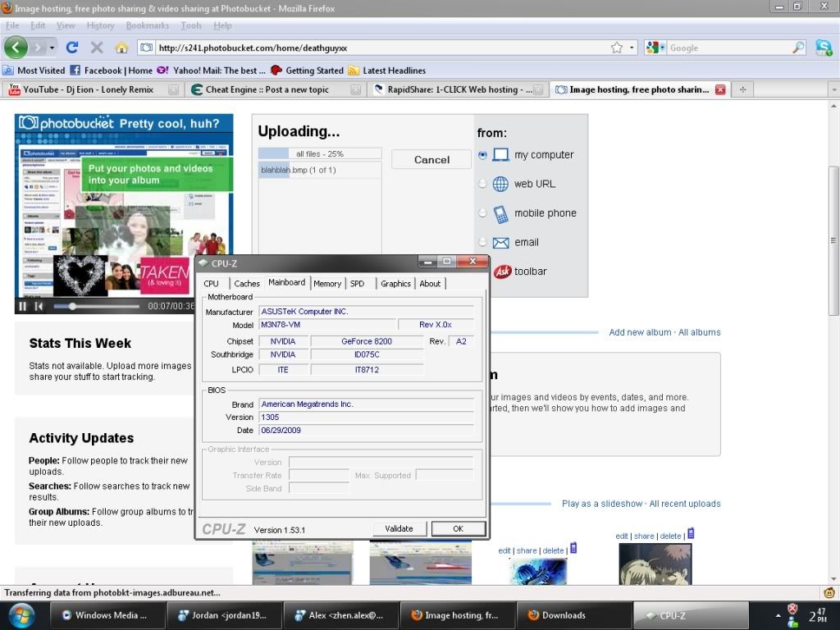This screenshot has height=630, width=840.
Task: Select 'mobile phone' upload source
Action: (482, 213)
